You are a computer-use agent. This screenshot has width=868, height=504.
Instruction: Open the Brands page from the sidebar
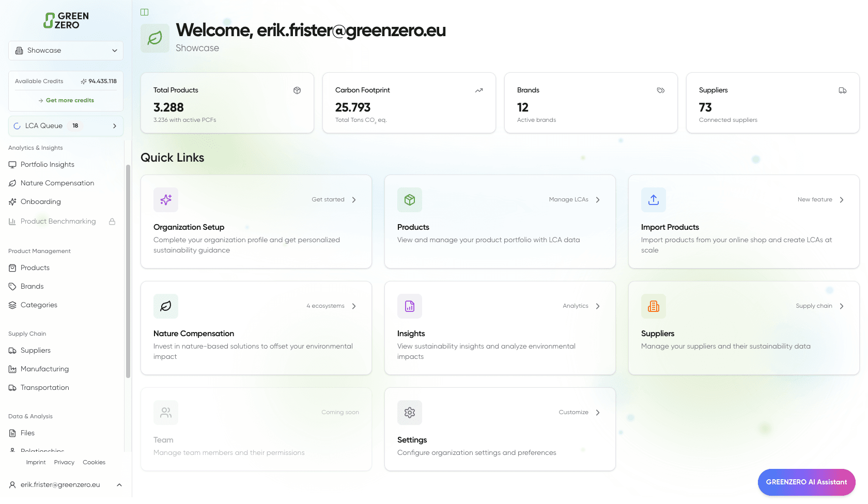pyautogui.click(x=32, y=286)
